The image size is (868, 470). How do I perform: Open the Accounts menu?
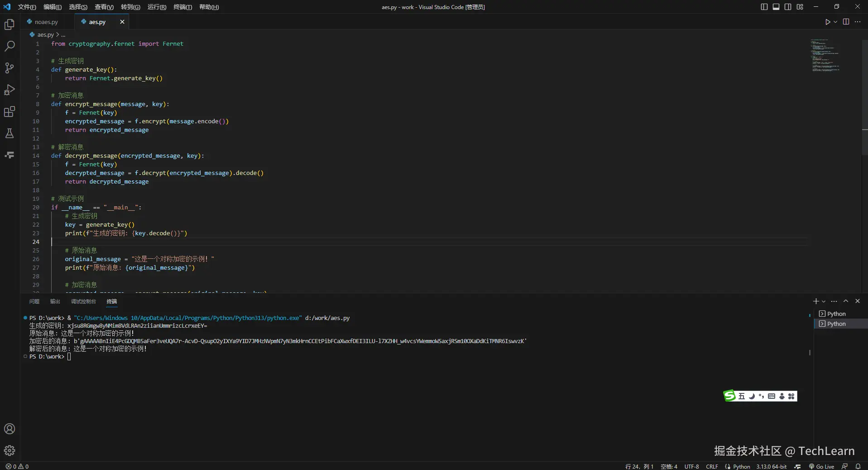(10, 429)
